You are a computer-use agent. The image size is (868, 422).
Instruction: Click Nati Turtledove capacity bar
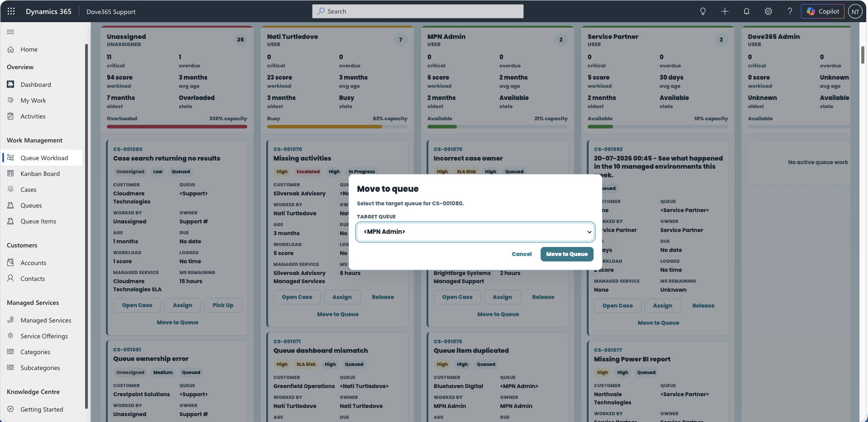pos(337,127)
